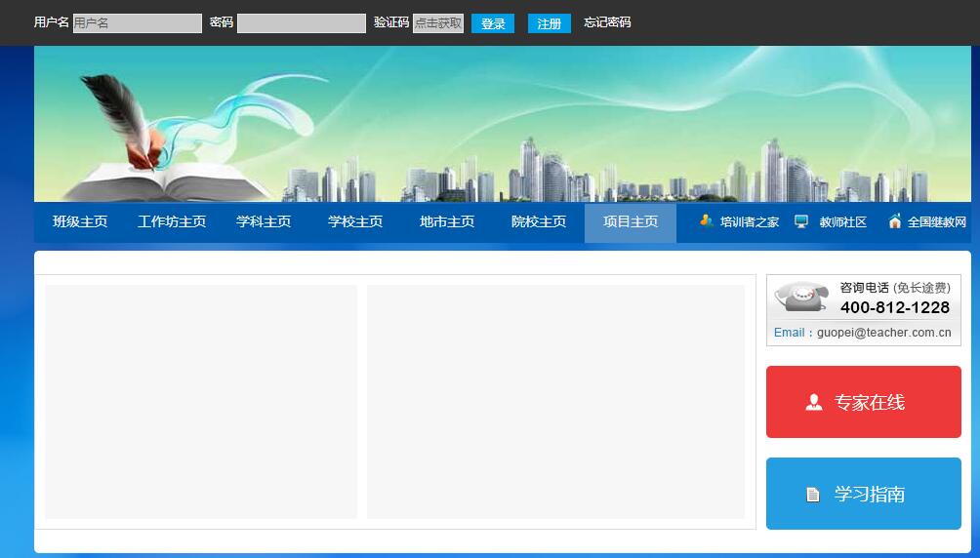Click the 密码 password field
Screen dimensions: 980x558
(x=302, y=23)
